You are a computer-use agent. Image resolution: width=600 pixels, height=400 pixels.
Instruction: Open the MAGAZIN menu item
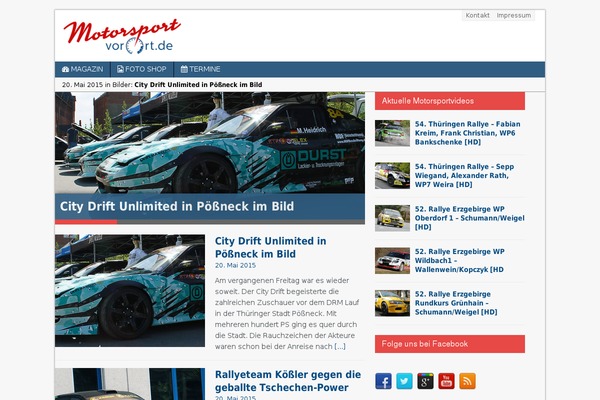pyautogui.click(x=83, y=69)
